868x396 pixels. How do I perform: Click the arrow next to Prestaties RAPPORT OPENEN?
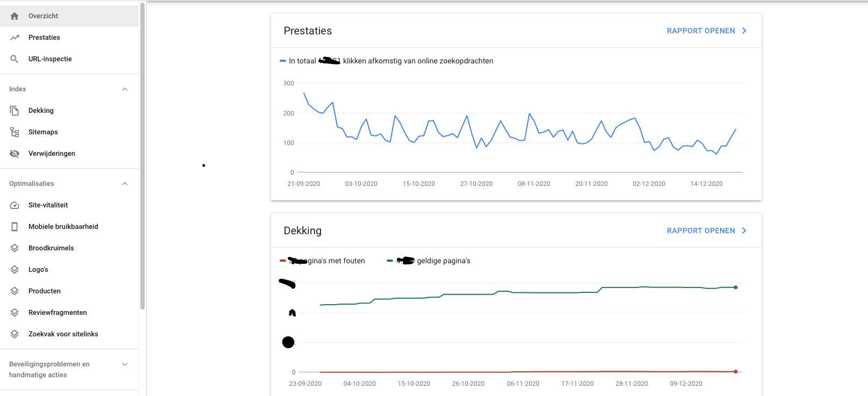pos(744,31)
